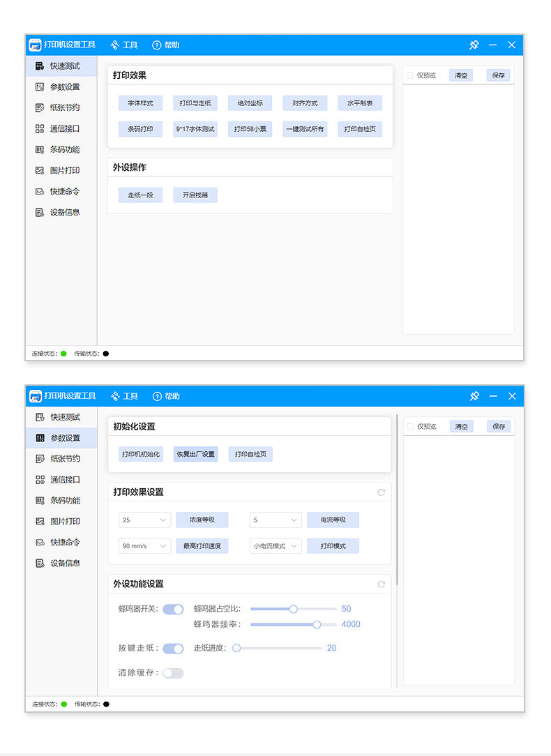Click 条码功能 sidebar icon in the 打印效果 window
Viewport: 551px width, 756px height.
40,149
